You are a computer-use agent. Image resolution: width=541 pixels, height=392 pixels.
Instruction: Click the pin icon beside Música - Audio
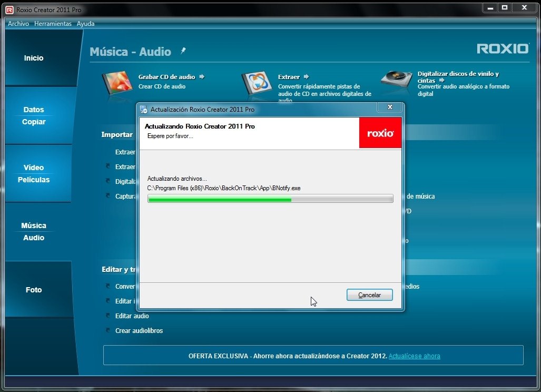[183, 51]
